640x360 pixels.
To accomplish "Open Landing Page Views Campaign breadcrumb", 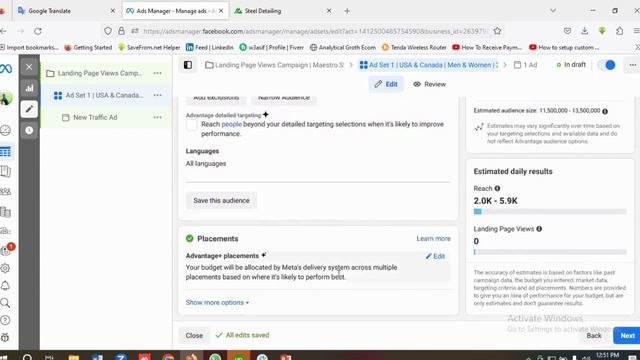I will (x=275, y=65).
